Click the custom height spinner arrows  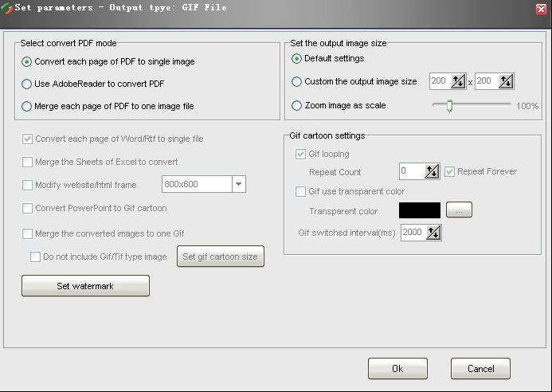click(x=506, y=82)
